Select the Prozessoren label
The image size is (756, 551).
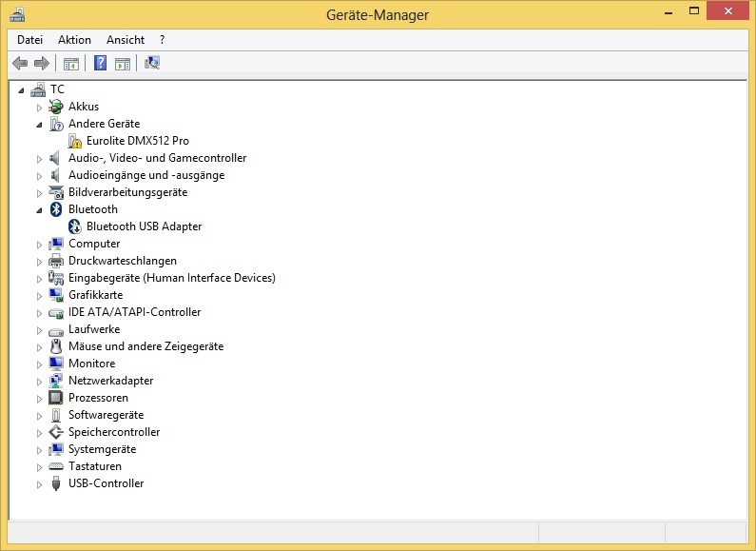98,398
